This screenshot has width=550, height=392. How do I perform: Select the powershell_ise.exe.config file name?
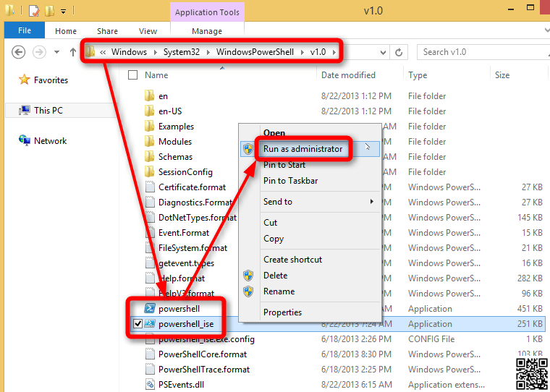206,339
